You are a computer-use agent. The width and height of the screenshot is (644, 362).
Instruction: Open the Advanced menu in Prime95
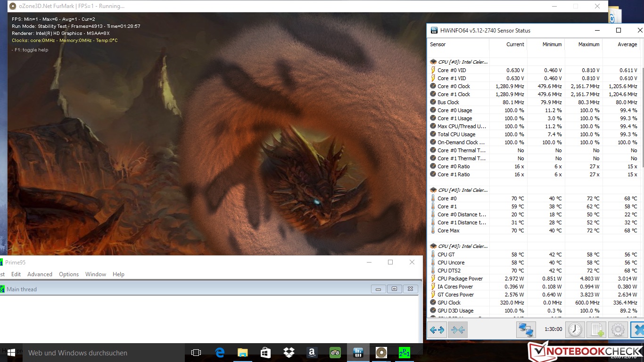tap(40, 274)
